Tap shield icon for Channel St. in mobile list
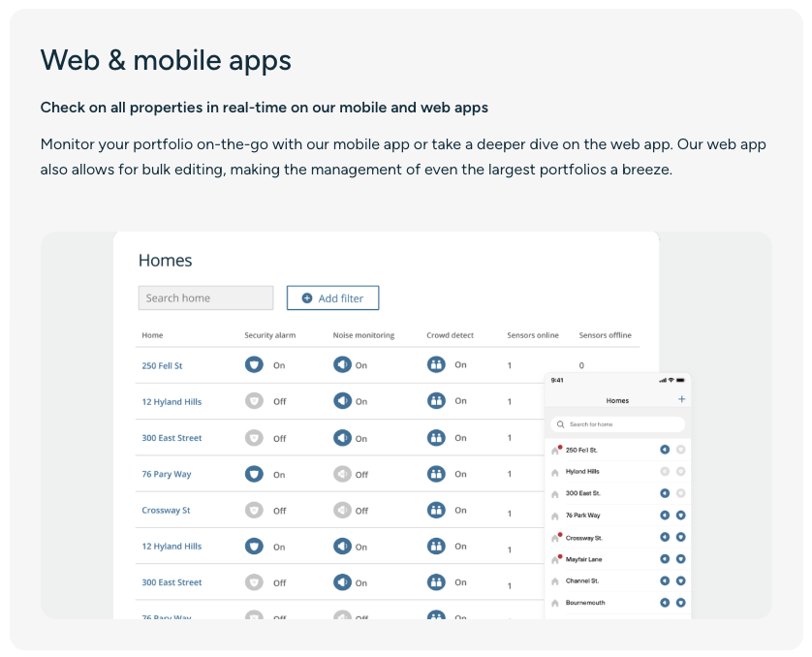Image resolution: width=812 pixels, height=657 pixels. (681, 580)
